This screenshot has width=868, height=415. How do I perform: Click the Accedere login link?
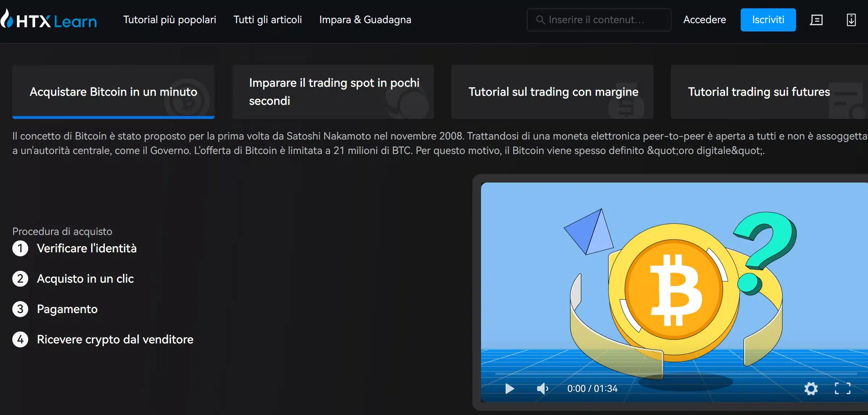(704, 20)
